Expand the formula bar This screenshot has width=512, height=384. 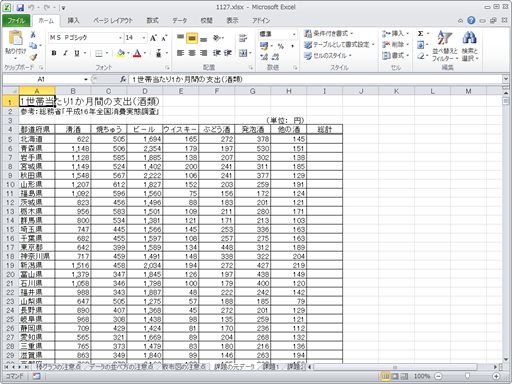tap(506, 79)
